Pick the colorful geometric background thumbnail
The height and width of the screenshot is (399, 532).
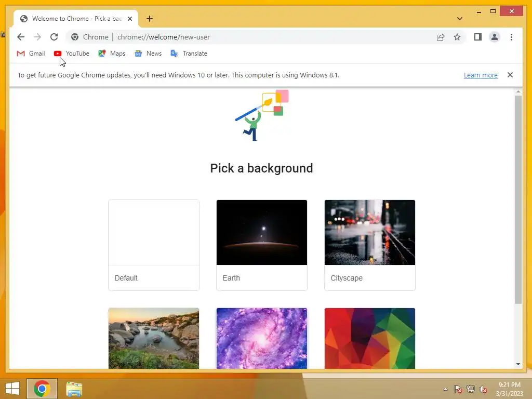click(x=370, y=338)
